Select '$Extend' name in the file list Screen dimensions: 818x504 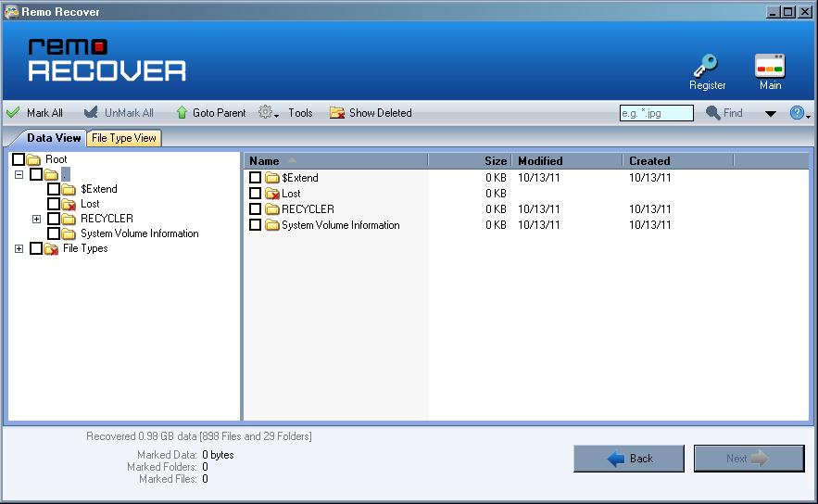[x=300, y=178]
